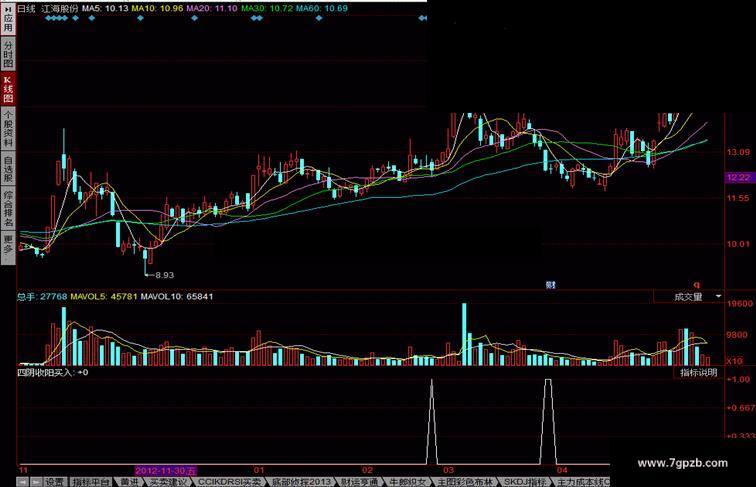Select the CCIKDRSI买卖 indicator tab
The height and width of the screenshot is (487, 756).
coord(229,482)
